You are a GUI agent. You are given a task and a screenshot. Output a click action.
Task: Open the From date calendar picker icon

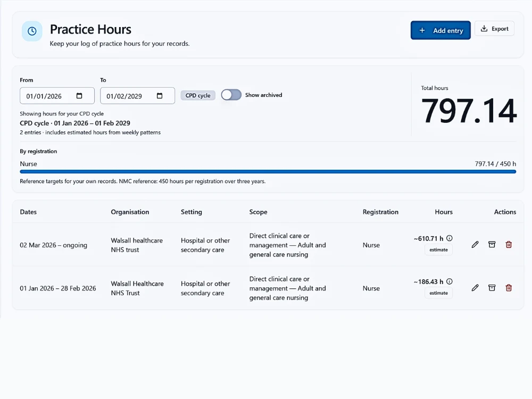(x=79, y=96)
